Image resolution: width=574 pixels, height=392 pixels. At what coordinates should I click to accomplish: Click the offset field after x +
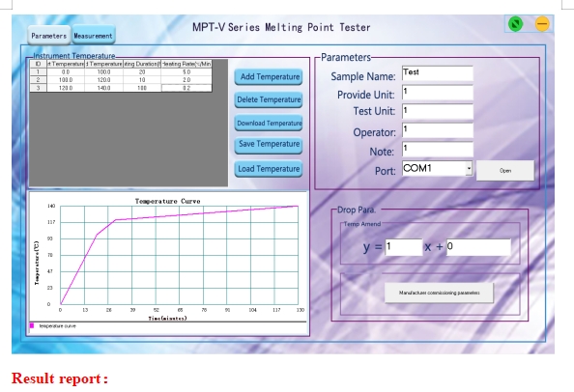pyautogui.click(x=478, y=247)
